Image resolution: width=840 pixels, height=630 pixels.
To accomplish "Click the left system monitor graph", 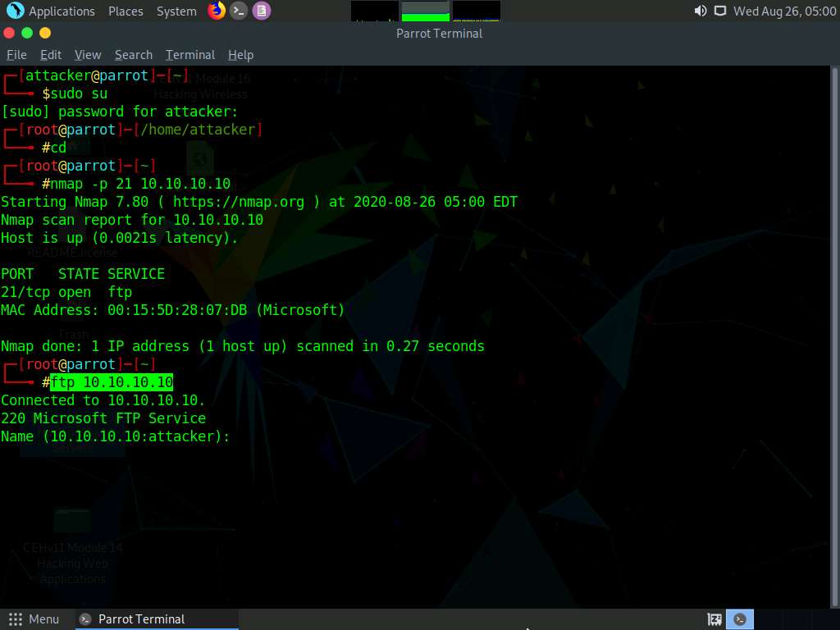I will (x=374, y=11).
